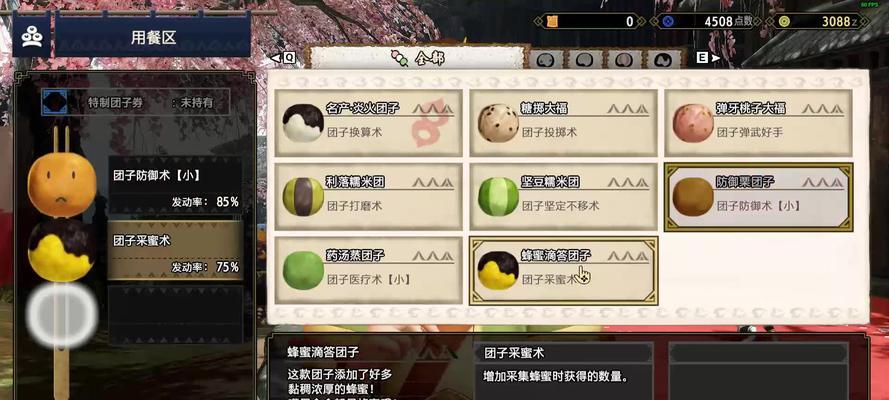Image resolution: width=889 pixels, height=400 pixels.
Task: Toggle the 特制团子券 ticket option
Action: [136, 103]
